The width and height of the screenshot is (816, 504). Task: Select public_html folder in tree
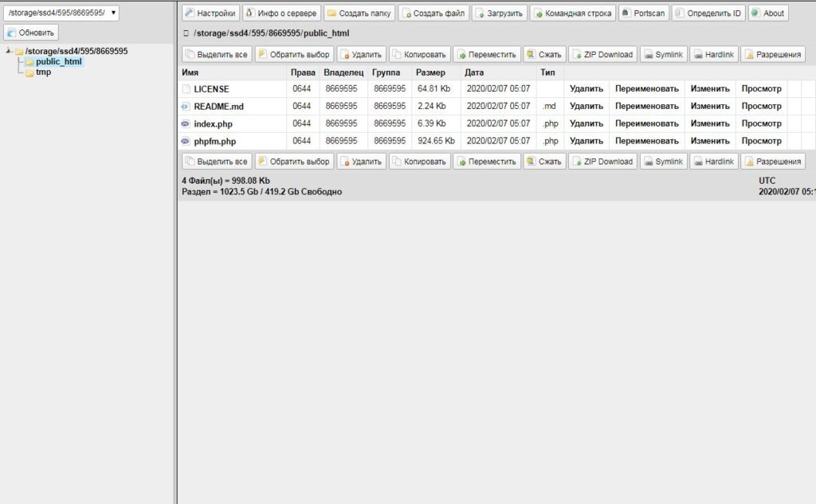(59, 61)
